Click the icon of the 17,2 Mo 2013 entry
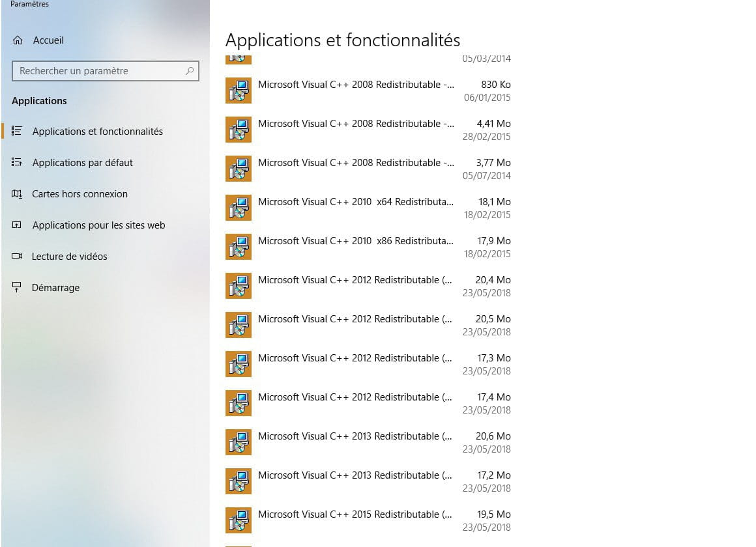The image size is (756, 547). click(238, 481)
